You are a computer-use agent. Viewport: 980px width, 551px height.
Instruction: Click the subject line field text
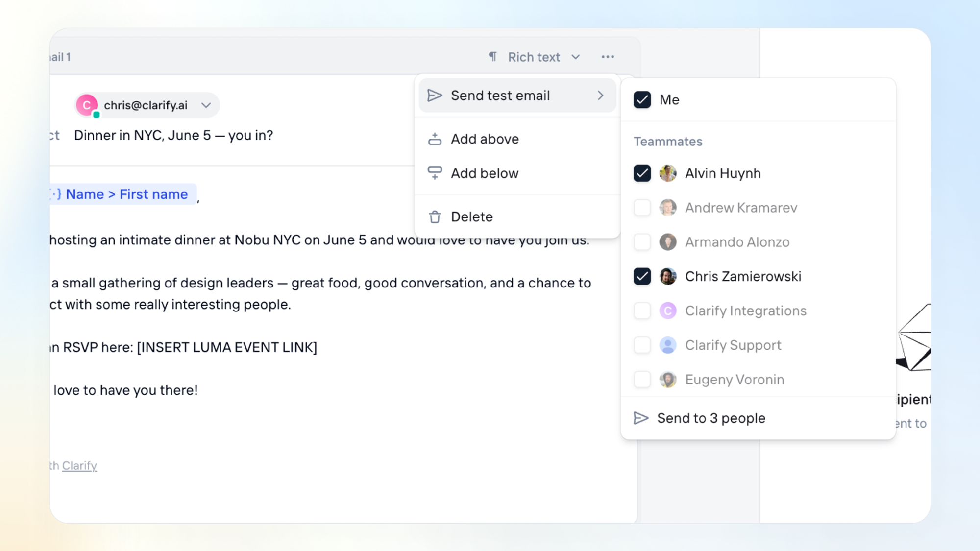point(173,135)
